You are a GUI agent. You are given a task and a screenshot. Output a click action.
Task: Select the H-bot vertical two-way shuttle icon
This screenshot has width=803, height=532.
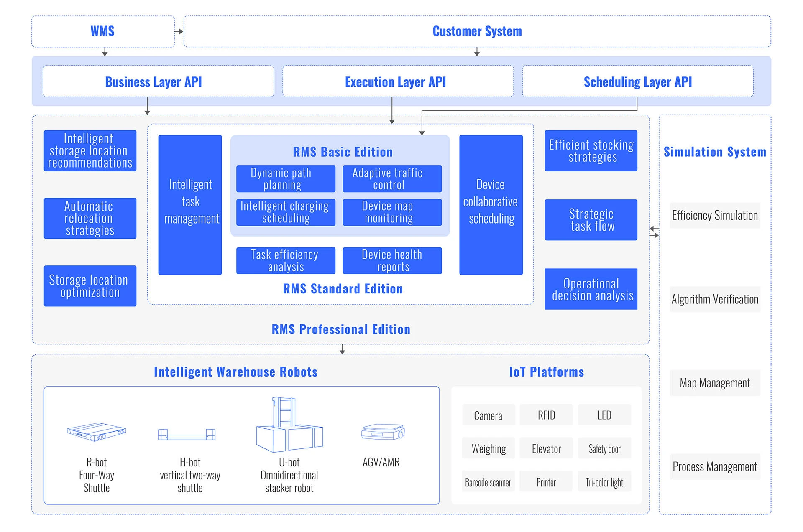click(187, 434)
